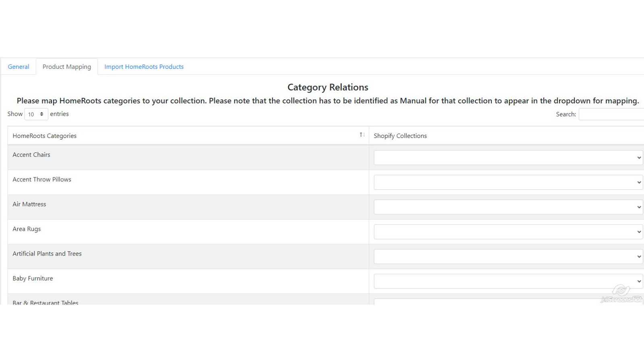Open collection dropdown for Accent Chairs

point(508,158)
